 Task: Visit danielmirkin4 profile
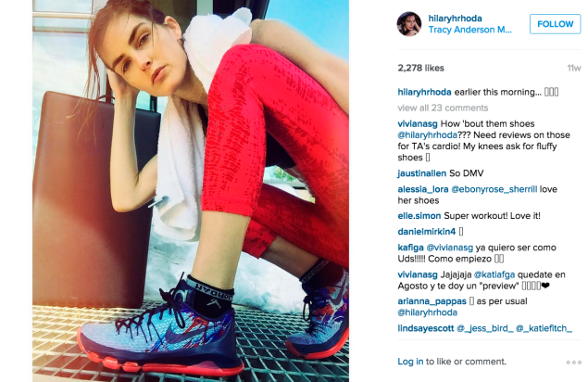tap(426, 232)
